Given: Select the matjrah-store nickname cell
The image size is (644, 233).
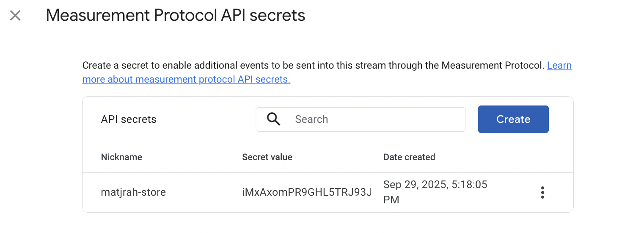Looking at the screenshot, I should 133,192.
